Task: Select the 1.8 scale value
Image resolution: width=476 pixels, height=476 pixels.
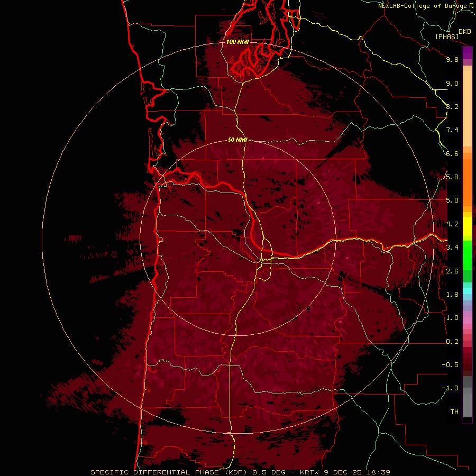Action: [452, 295]
